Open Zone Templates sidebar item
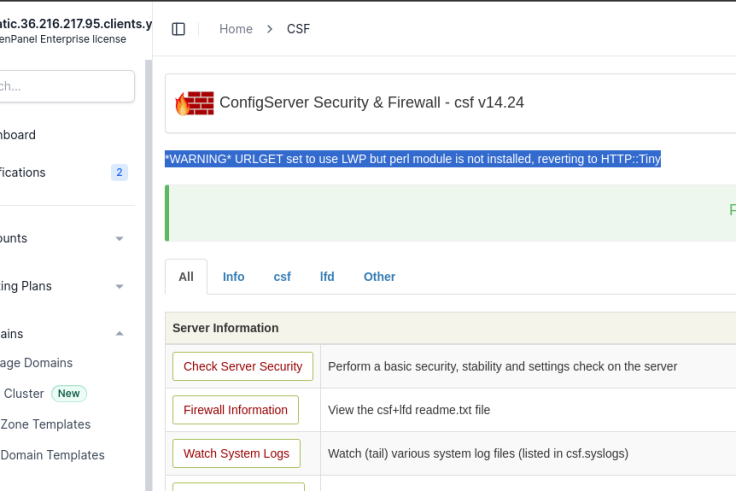736x491 pixels. (46, 424)
